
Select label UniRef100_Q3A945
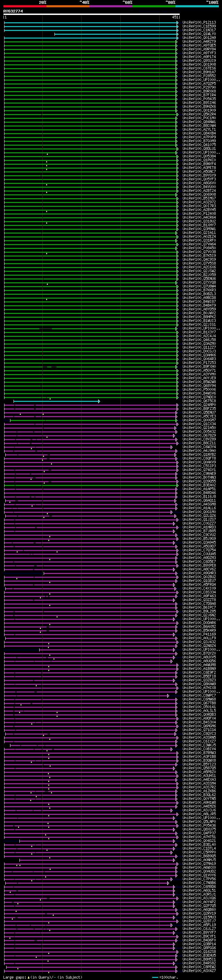199,543
